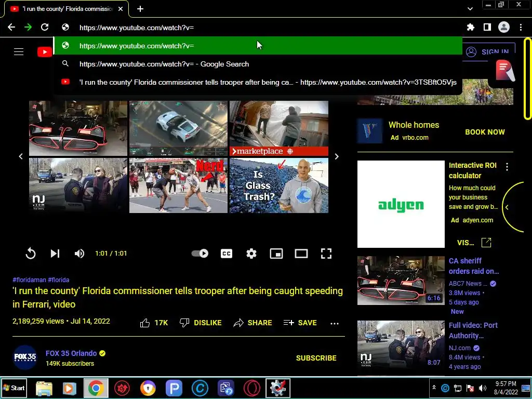Open more actions ellipsis under video

pyautogui.click(x=335, y=323)
